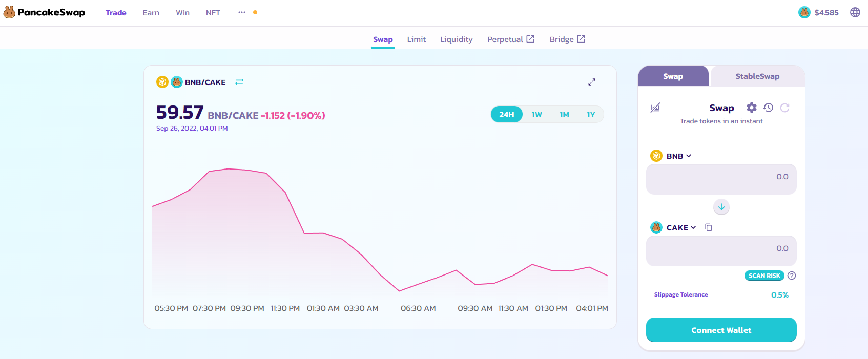The image size is (868, 359).
Task: Open the Bridge external link
Action: 567,39
